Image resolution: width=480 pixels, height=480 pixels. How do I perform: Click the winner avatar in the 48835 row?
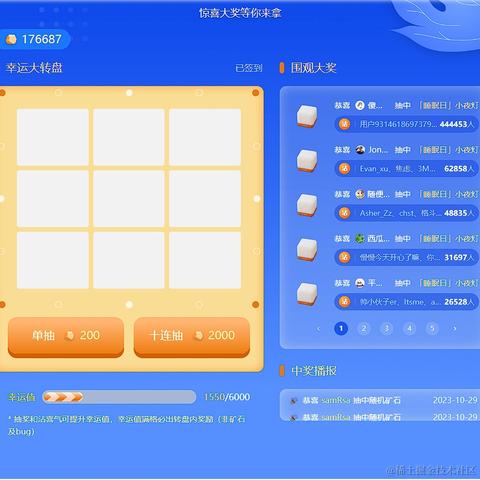coord(360,194)
